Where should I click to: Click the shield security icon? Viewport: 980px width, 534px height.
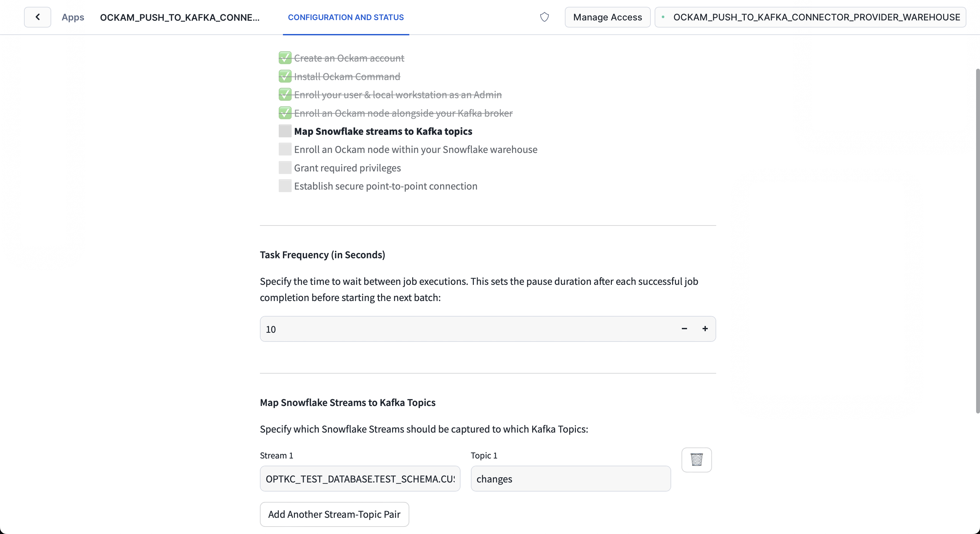pos(544,17)
